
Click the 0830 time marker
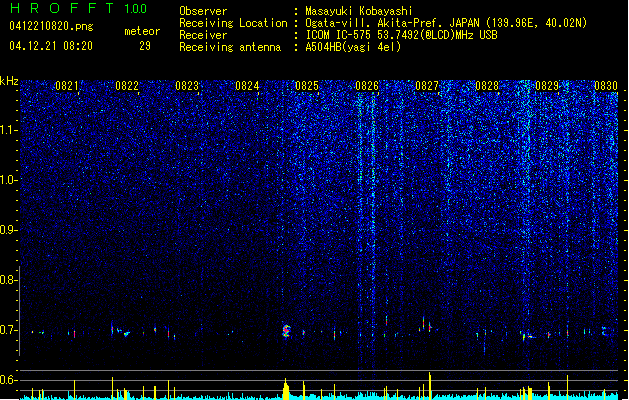(x=606, y=86)
